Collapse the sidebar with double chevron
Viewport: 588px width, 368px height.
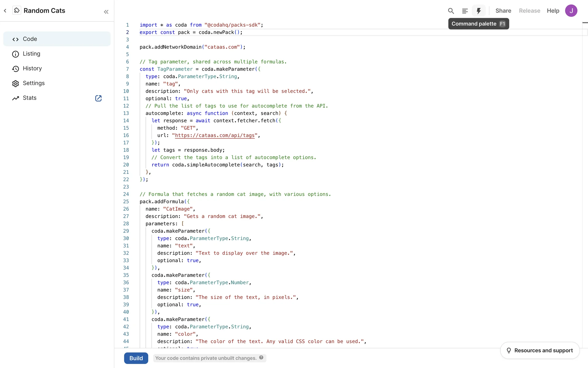106,12
